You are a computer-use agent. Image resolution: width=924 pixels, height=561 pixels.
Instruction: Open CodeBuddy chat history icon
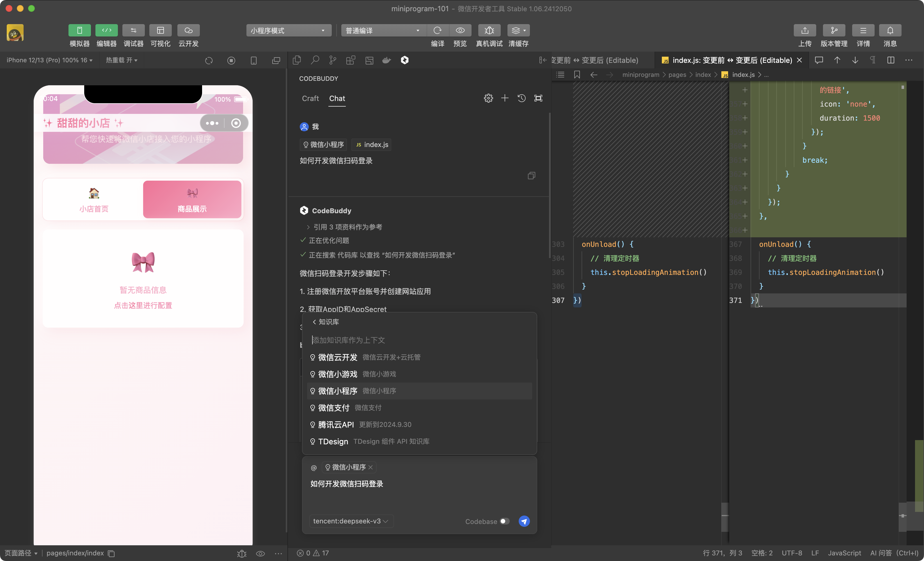(521, 98)
